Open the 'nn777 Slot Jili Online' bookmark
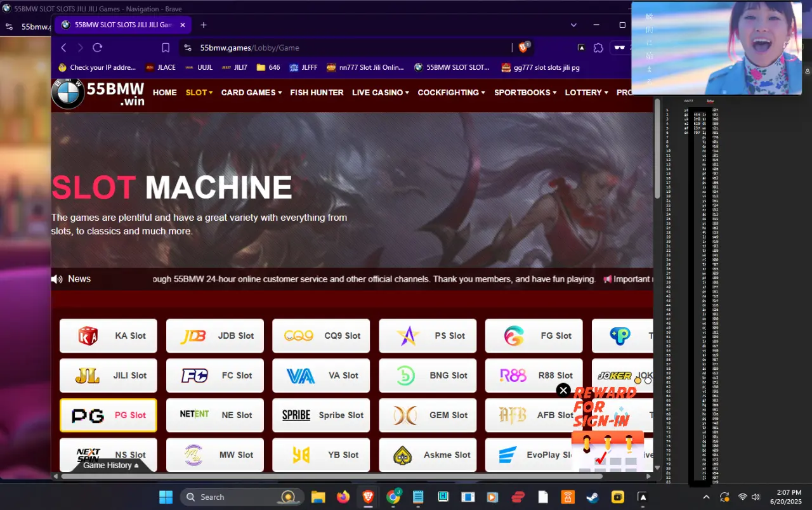This screenshot has width=812, height=510. click(365, 67)
